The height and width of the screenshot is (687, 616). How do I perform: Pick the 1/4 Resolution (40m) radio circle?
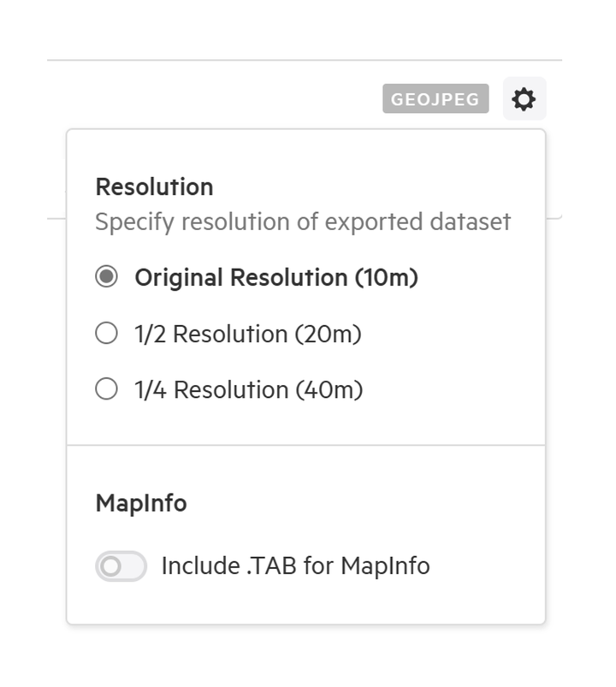click(106, 389)
